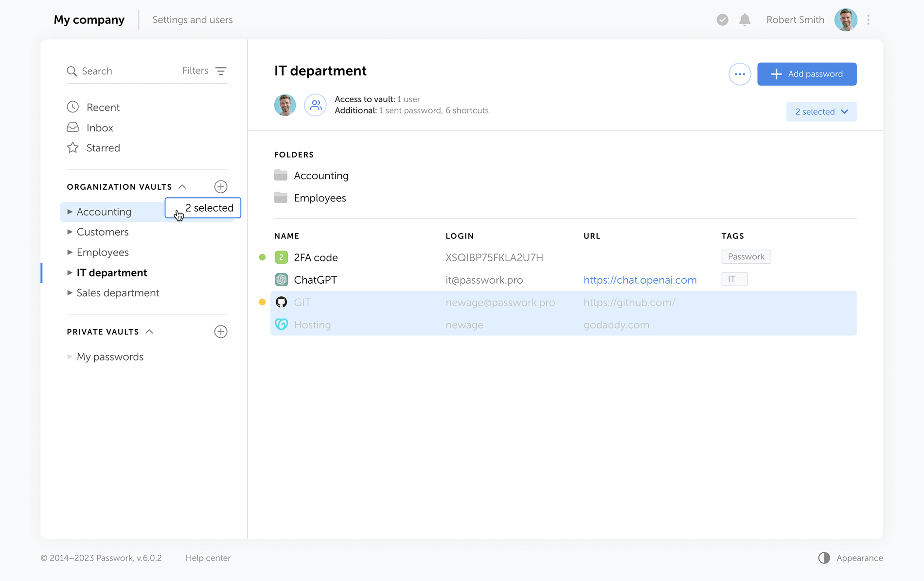
Task: Collapse the Private Vaults section
Action: click(x=150, y=332)
